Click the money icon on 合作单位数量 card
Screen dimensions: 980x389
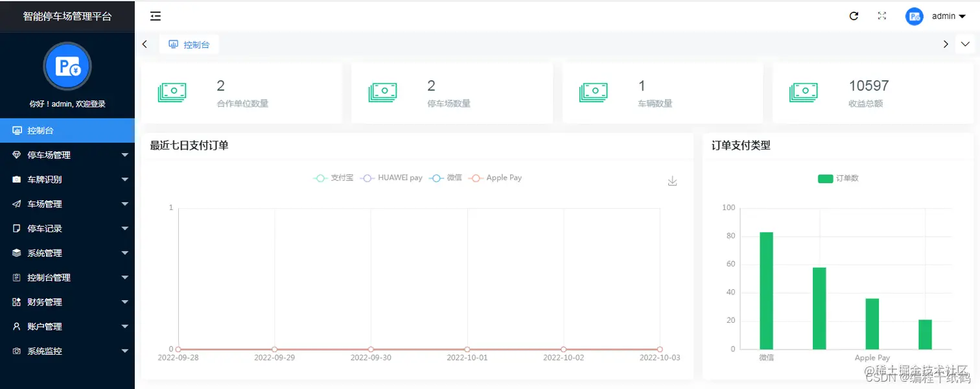click(172, 92)
